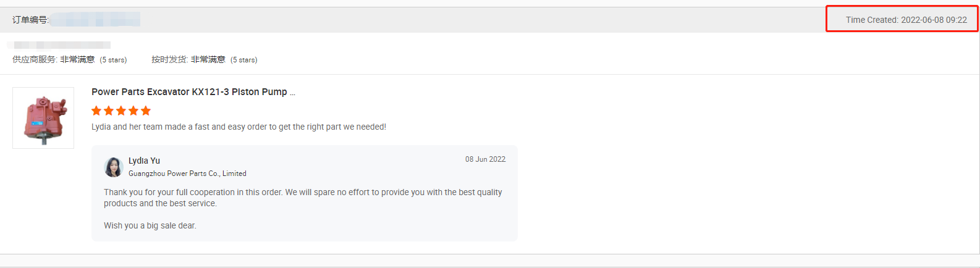Image resolution: width=980 pixels, height=268 pixels.
Task: Click Lydia Yu's profile avatar
Action: [114, 167]
